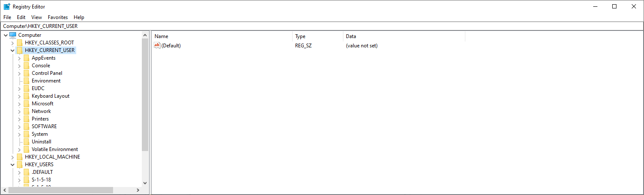This screenshot has width=644, height=195.
Task: Collapse the HKEY_CURRENT_USER key
Action: (12, 50)
